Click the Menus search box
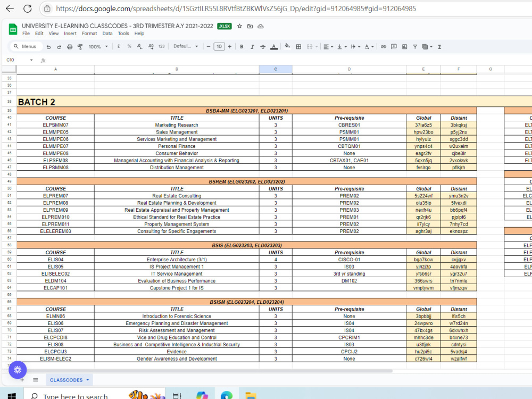This screenshot has height=399, width=532. 26,46
